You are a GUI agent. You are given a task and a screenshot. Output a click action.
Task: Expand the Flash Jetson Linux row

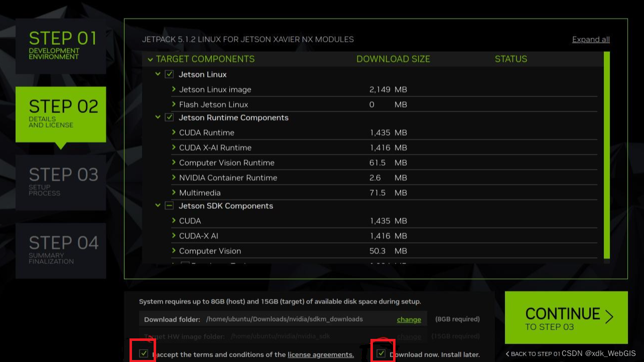174,104
